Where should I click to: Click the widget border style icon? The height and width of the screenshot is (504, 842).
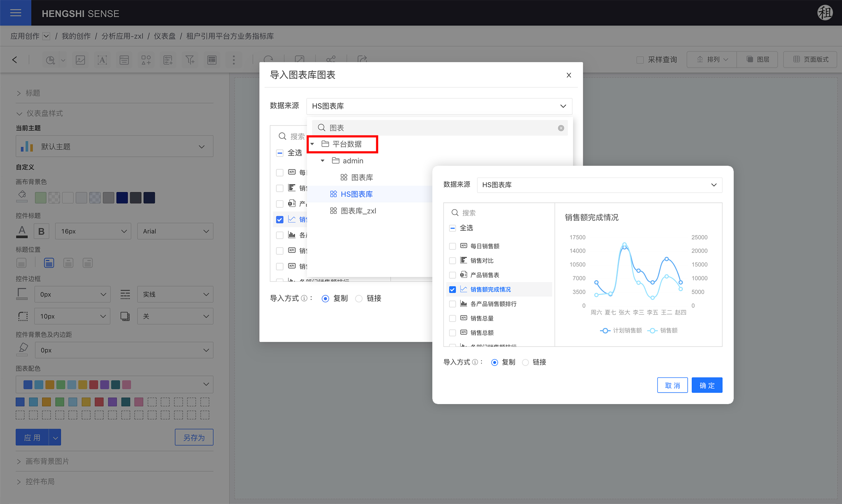(x=125, y=294)
